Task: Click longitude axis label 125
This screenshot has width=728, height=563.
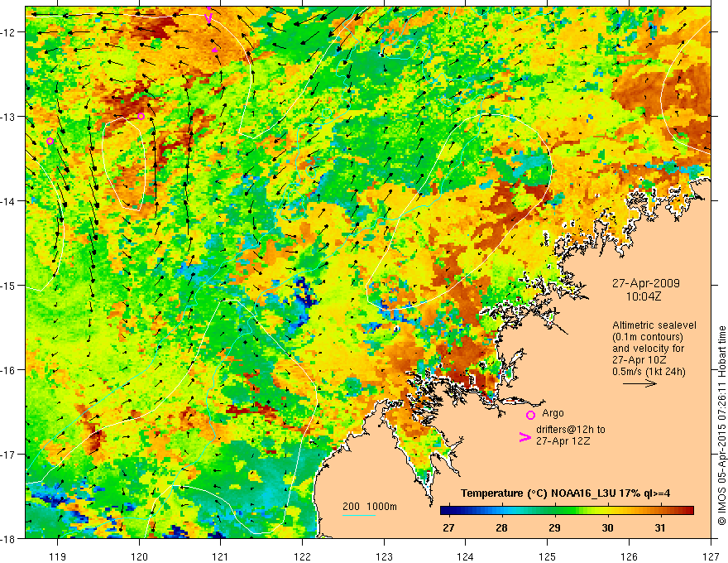Action: (x=548, y=556)
